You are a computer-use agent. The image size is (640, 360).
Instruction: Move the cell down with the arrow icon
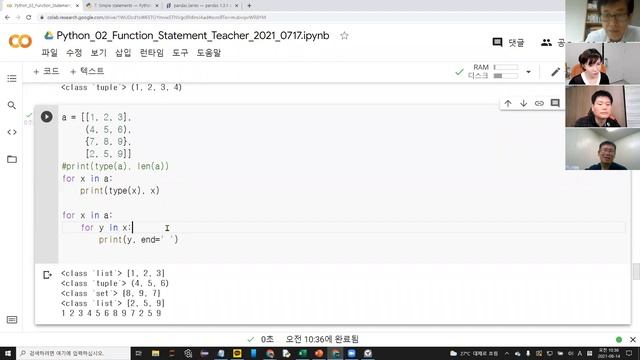point(524,103)
